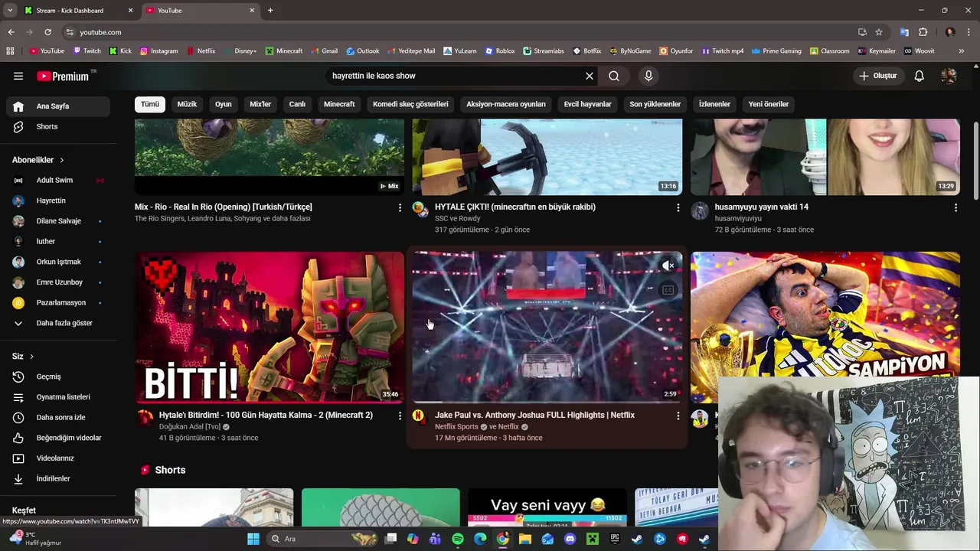Select Komedi skeç gösterileri chip
This screenshot has width=980, height=551.
[410, 104]
